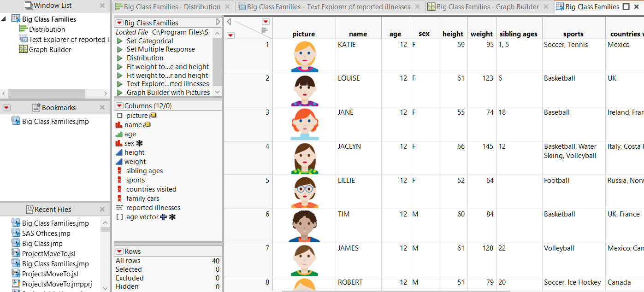This screenshot has height=292, width=644.
Task: Open the Columns panel red triangle menu
Action: tap(119, 105)
